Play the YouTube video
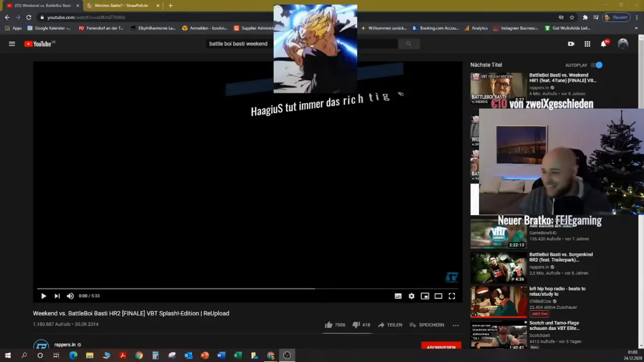This screenshot has width=644, height=362. click(43, 296)
